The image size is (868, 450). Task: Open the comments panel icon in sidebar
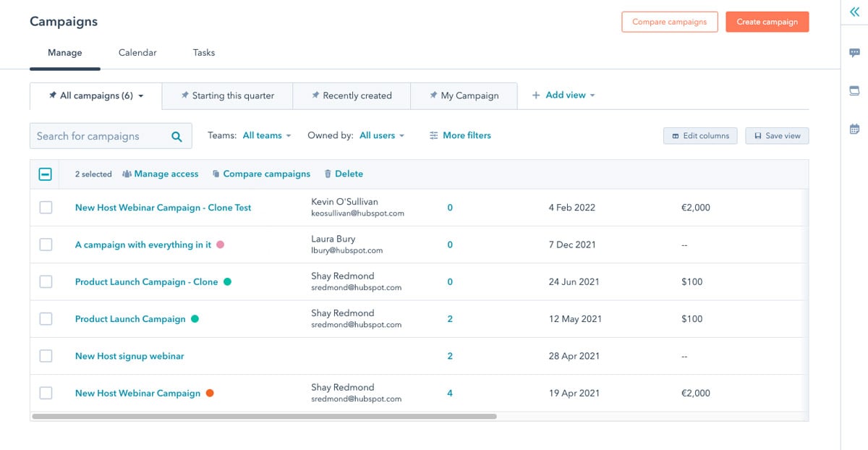pos(855,51)
